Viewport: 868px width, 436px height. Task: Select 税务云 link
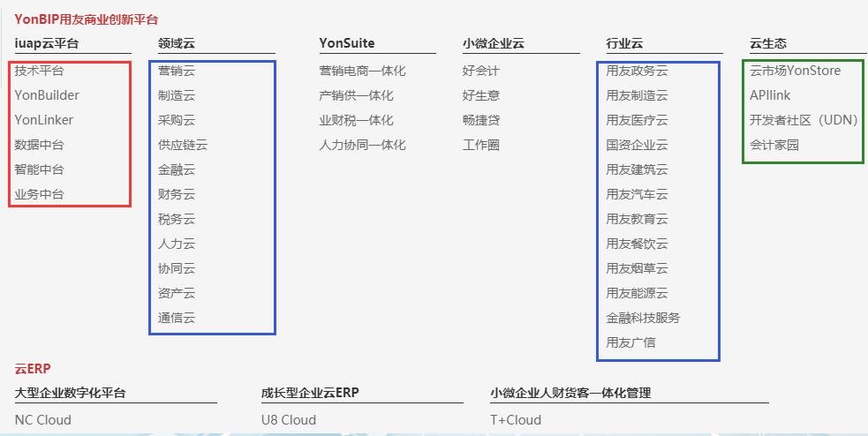click(177, 219)
